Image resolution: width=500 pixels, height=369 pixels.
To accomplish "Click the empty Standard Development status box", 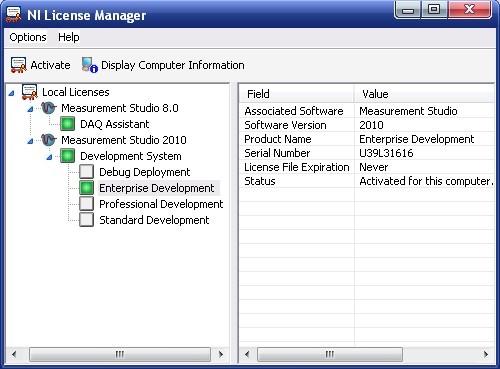I will click(87, 220).
